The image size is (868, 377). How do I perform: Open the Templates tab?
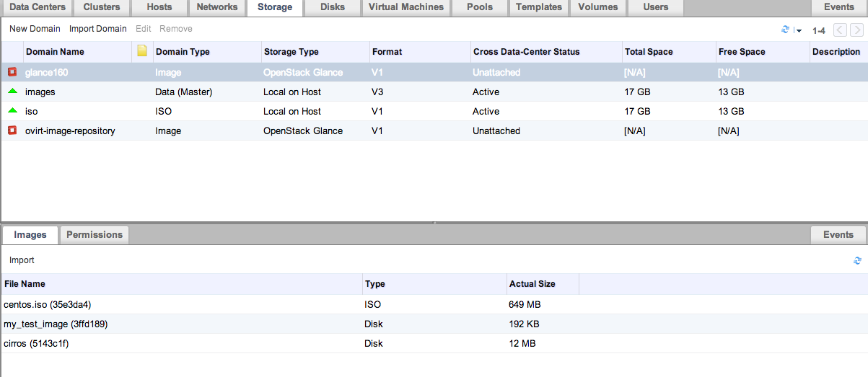tap(539, 7)
